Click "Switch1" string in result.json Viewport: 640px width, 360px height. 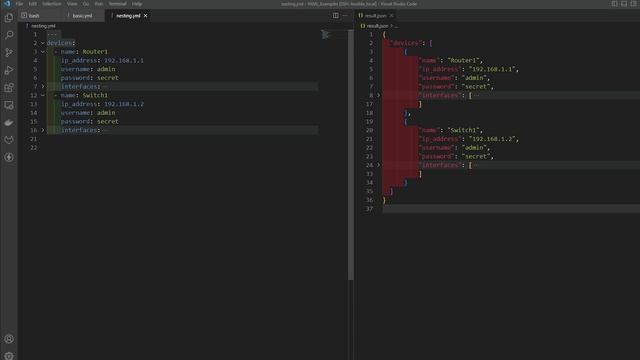pyautogui.click(x=464, y=130)
